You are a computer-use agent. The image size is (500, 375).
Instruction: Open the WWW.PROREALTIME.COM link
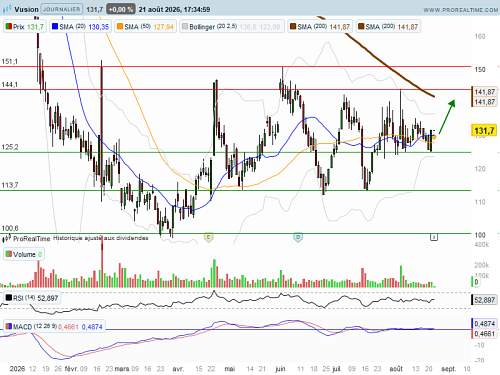(x=461, y=10)
